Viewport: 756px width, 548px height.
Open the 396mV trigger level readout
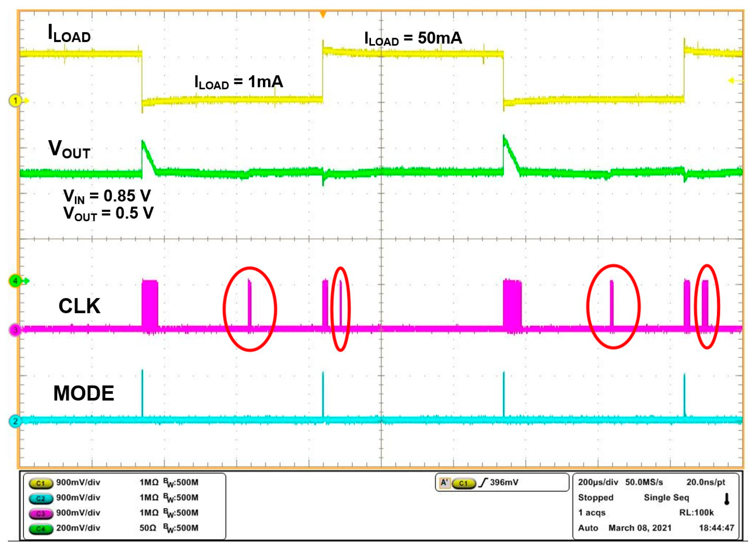(504, 483)
